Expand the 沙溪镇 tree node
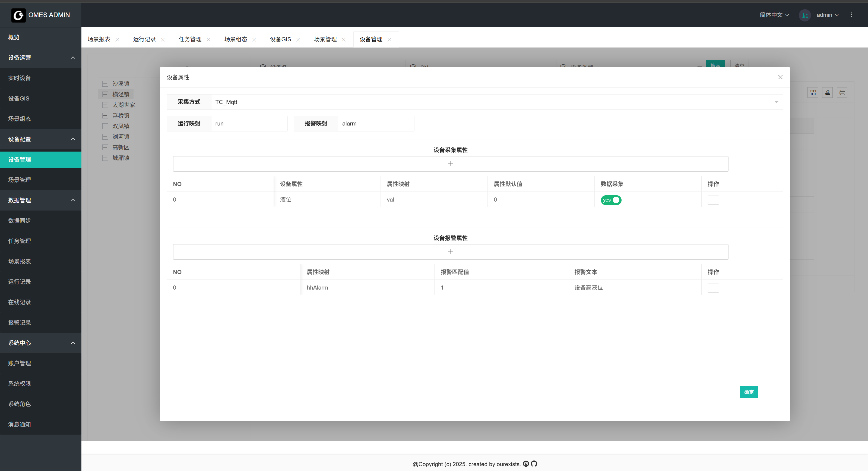This screenshot has width=868, height=471. pyautogui.click(x=105, y=84)
